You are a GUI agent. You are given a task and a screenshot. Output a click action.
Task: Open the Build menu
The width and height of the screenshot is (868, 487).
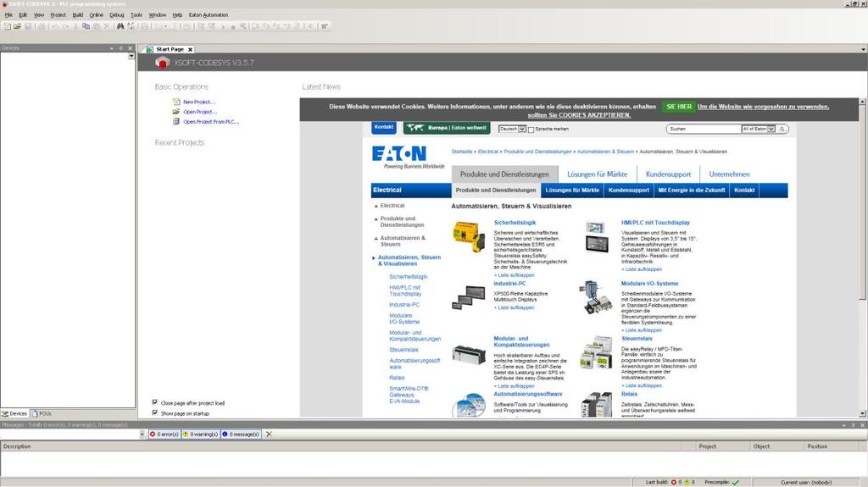78,15
